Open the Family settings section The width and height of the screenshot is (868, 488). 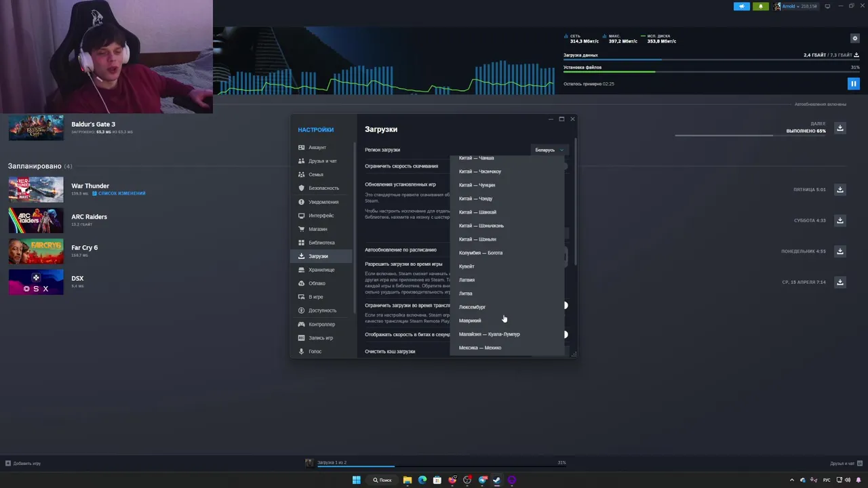coord(321,174)
